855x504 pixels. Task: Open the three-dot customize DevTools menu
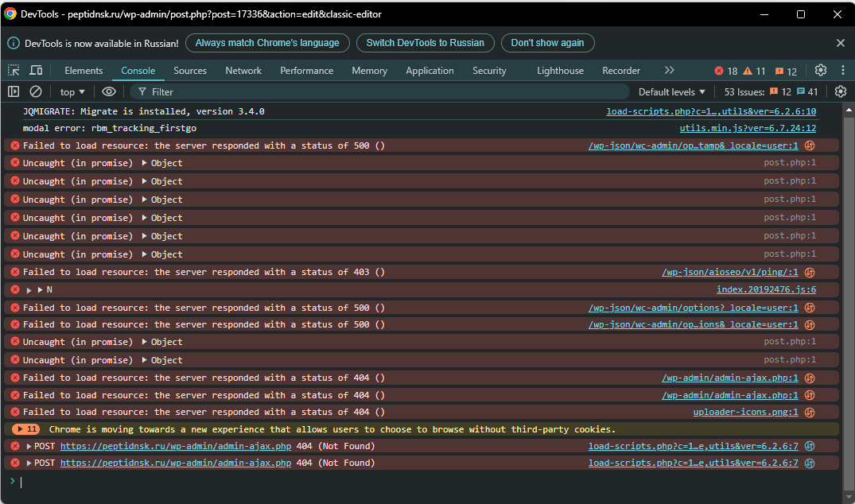coord(843,70)
